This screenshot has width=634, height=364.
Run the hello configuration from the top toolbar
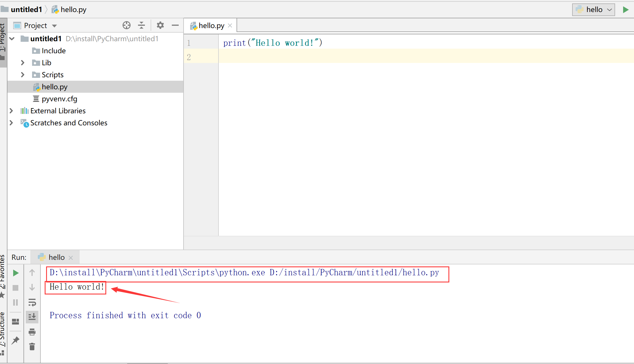click(625, 10)
